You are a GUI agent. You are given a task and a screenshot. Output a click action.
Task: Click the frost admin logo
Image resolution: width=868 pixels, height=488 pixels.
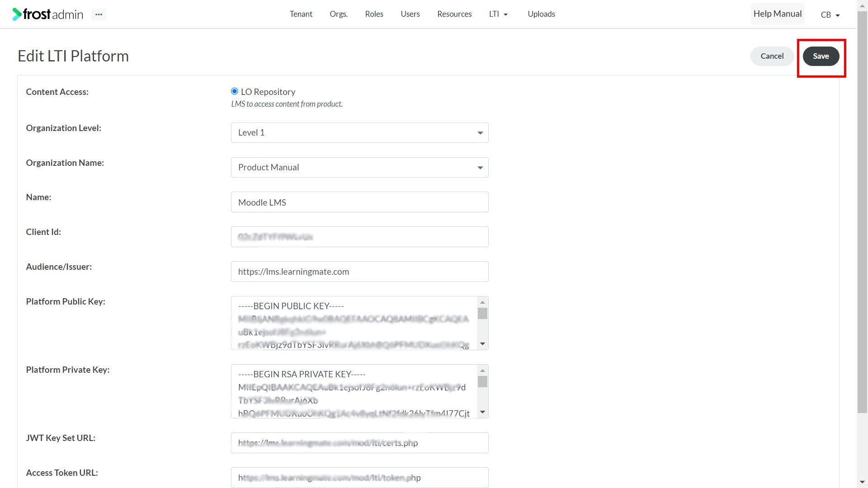(48, 14)
